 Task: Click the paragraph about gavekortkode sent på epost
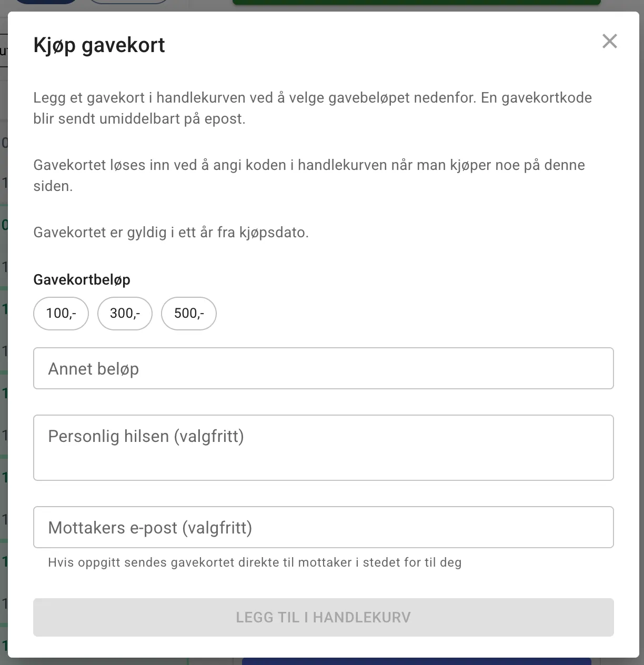pyautogui.click(x=313, y=108)
